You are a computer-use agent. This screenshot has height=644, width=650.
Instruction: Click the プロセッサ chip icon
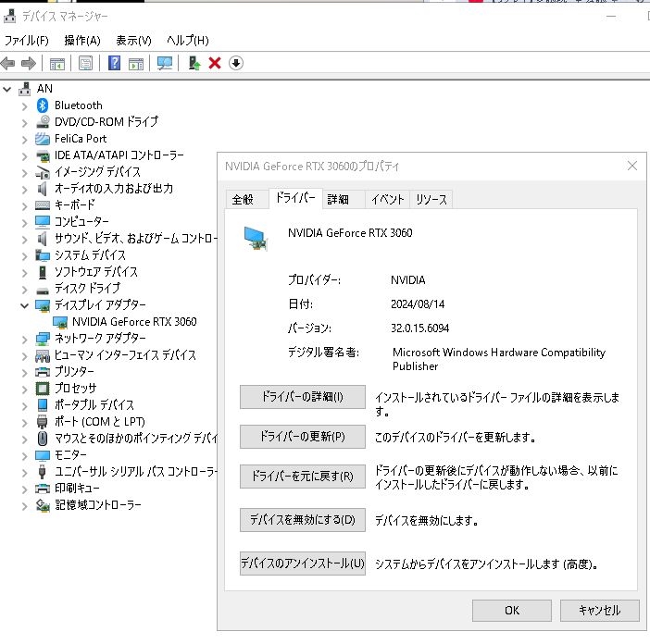click(43, 389)
